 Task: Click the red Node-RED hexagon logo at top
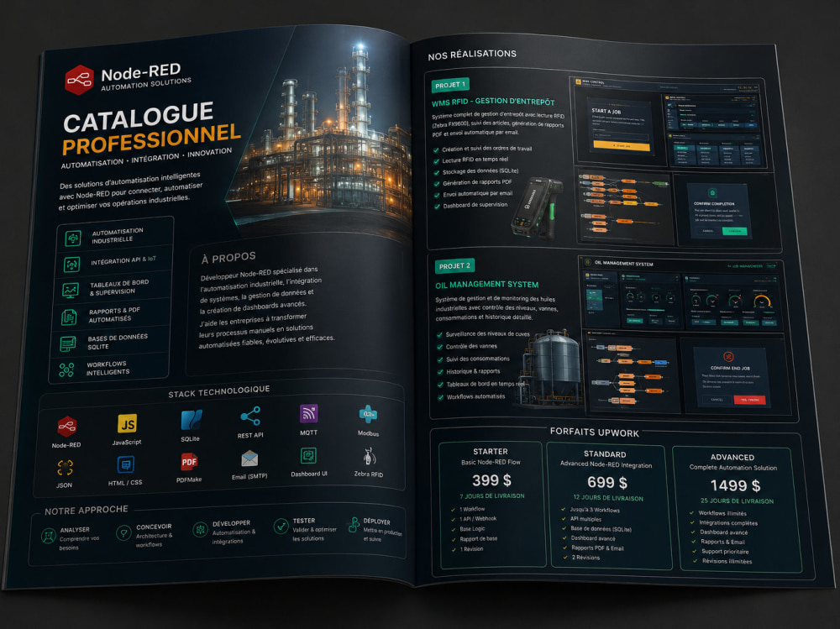pyautogui.click(x=79, y=80)
